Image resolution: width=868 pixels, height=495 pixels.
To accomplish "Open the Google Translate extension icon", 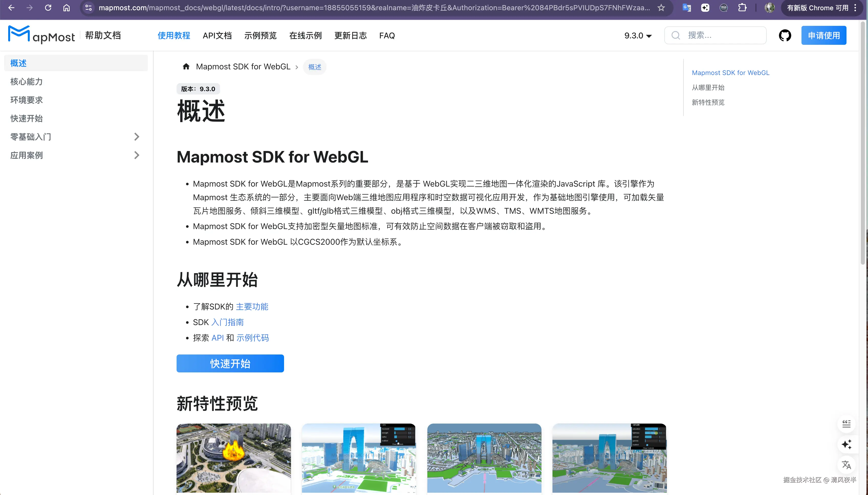I will tap(687, 7).
